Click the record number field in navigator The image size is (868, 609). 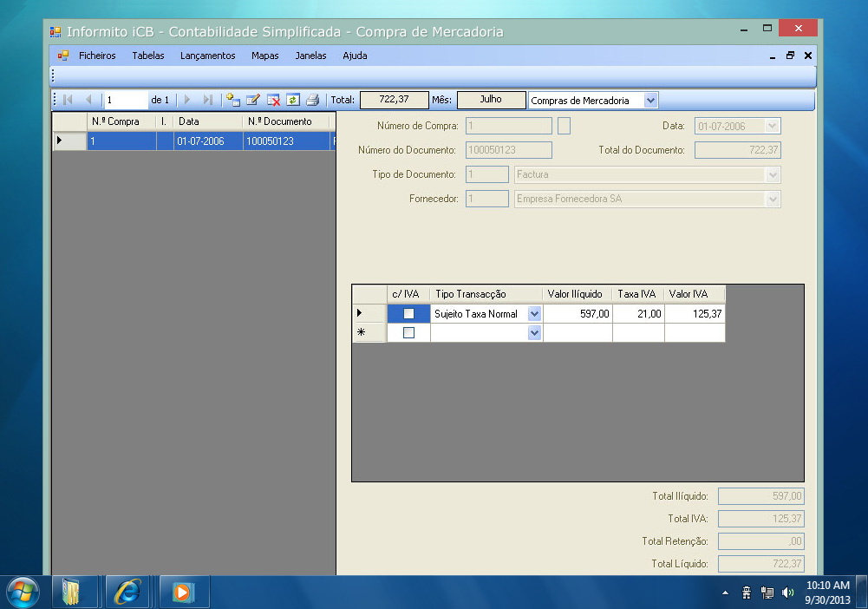click(125, 100)
